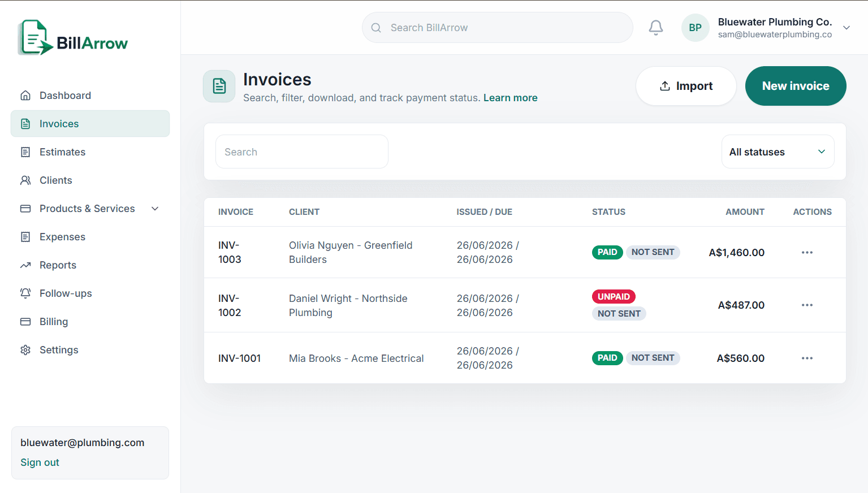Click the Invoices document icon in sidebar
The width and height of the screenshot is (868, 493).
pos(25,124)
